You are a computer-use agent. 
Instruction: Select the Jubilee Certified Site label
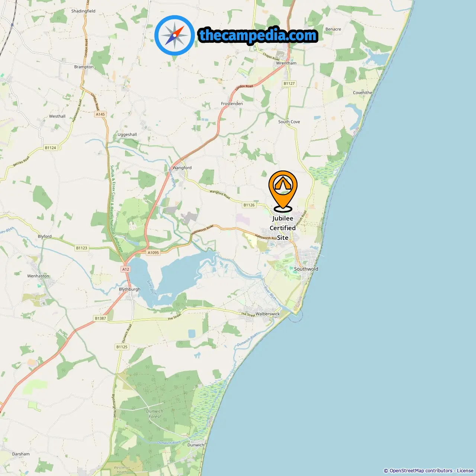point(283,228)
